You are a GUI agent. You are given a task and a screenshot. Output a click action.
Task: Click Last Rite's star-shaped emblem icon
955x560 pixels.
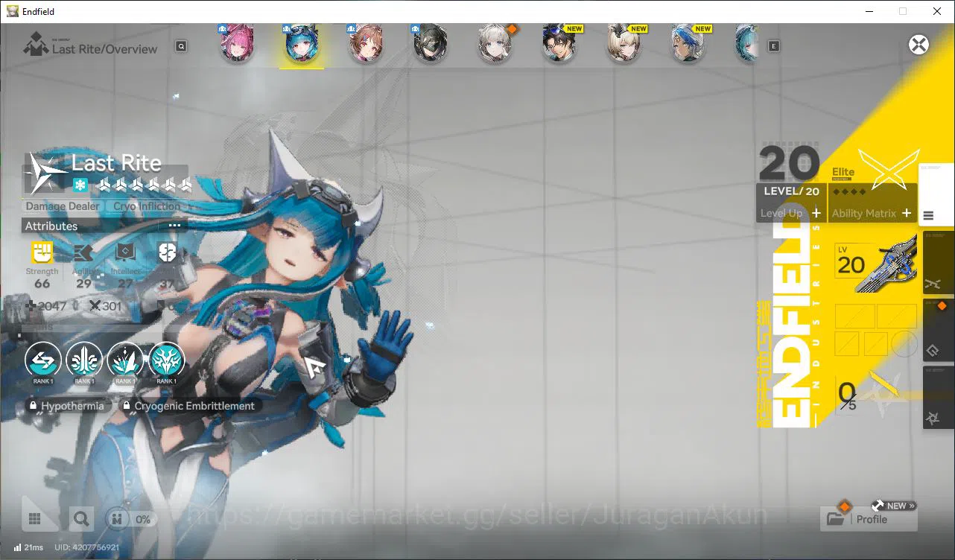coord(45,174)
